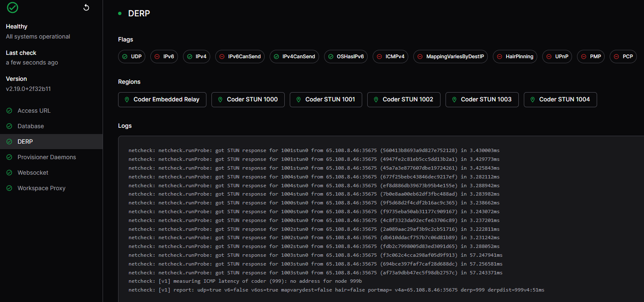This screenshot has height=302, width=644.
Task: Click the red icon on IPv6 flag
Action: pyautogui.click(x=157, y=57)
